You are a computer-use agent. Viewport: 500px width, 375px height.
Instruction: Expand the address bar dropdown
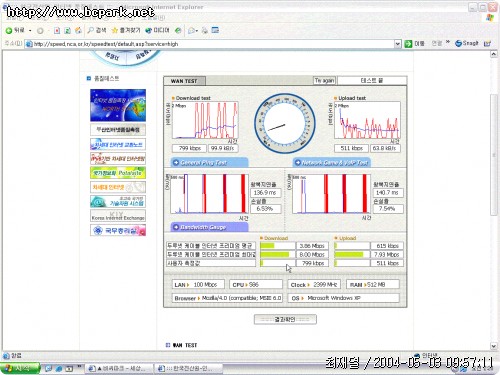397,44
